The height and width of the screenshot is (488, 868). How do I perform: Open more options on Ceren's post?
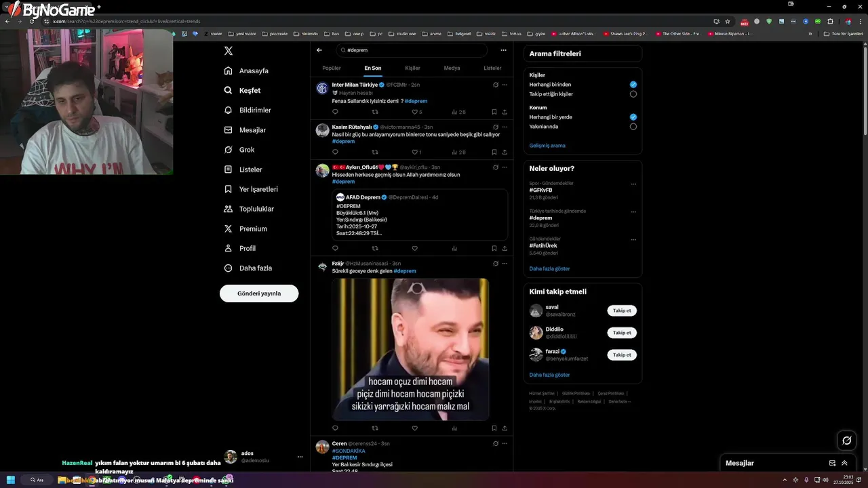pyautogui.click(x=505, y=443)
